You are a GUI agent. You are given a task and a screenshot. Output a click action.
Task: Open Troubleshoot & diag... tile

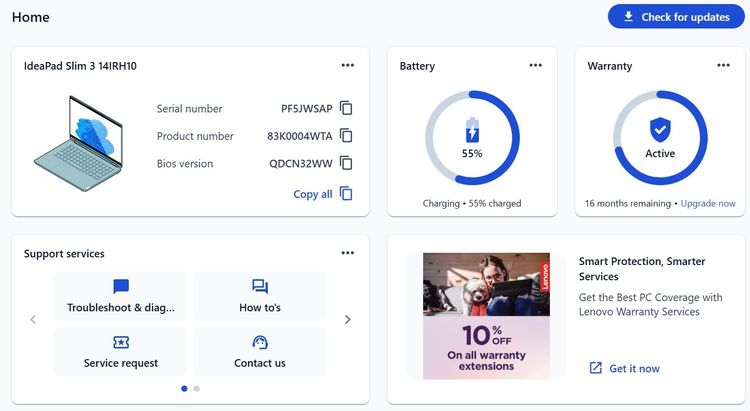point(121,296)
